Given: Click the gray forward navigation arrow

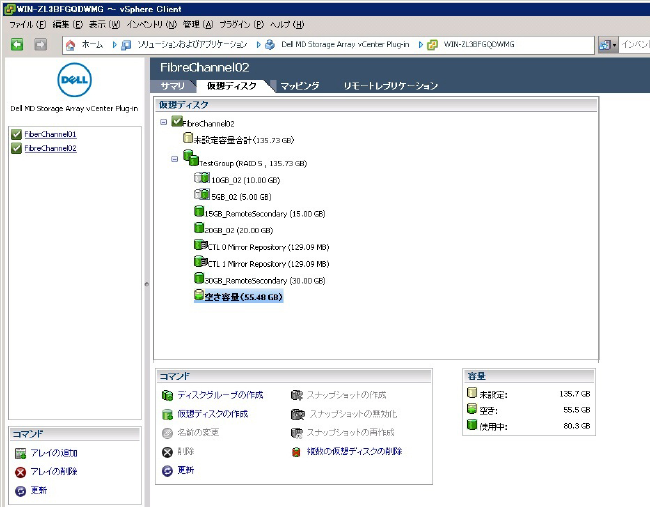Looking at the screenshot, I should pyautogui.click(x=40, y=44).
